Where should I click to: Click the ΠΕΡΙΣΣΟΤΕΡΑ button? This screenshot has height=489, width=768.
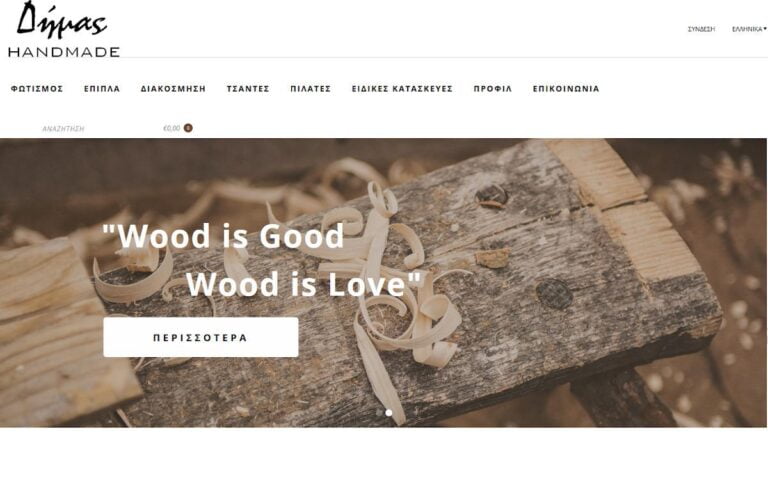click(x=201, y=337)
